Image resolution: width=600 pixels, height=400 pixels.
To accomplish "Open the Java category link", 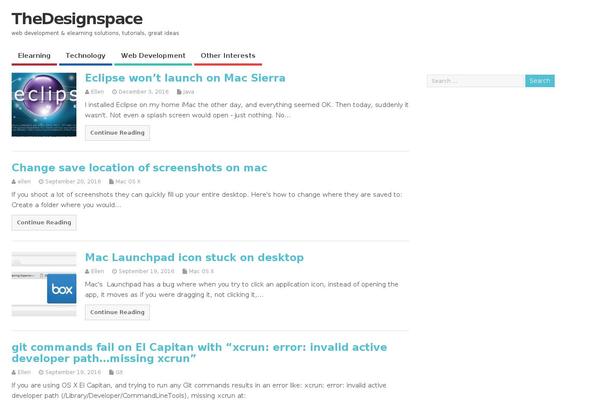I will pos(188,92).
